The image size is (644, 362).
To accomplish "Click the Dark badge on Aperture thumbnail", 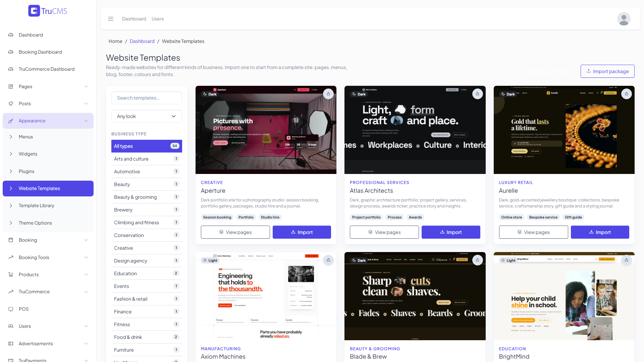I will pos(210,94).
